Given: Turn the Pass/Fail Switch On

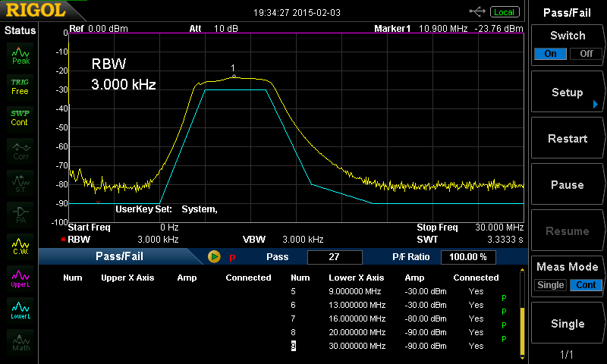Looking at the screenshot, I should click(550, 54).
